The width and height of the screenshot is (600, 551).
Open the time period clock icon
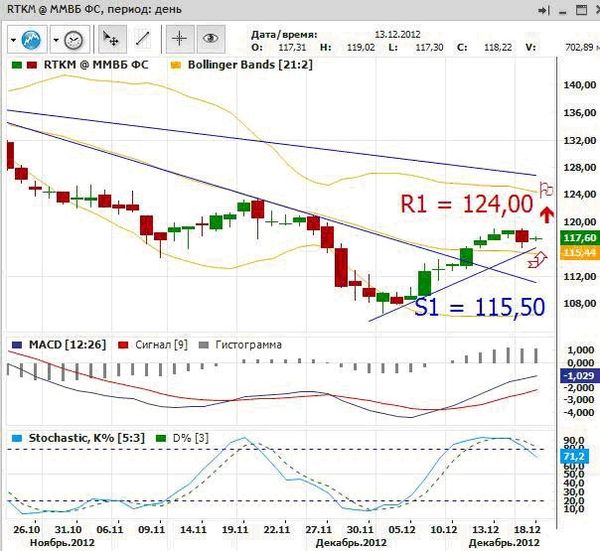tap(73, 40)
